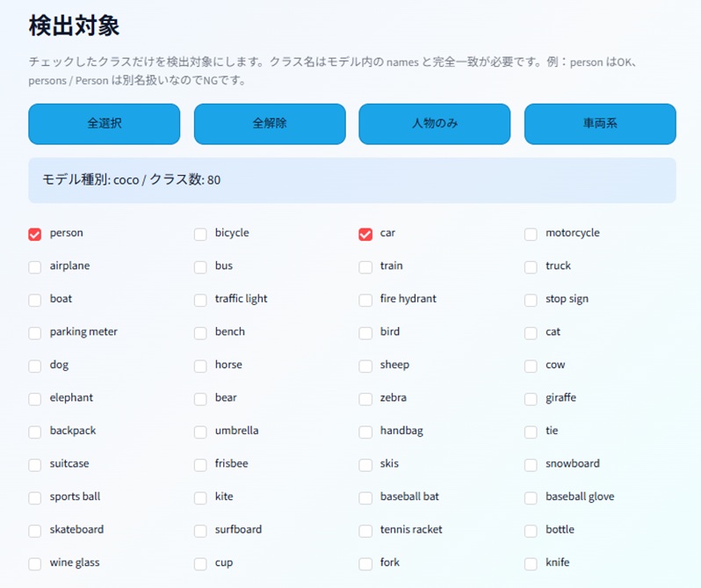Check the truck checkbox

(x=531, y=267)
